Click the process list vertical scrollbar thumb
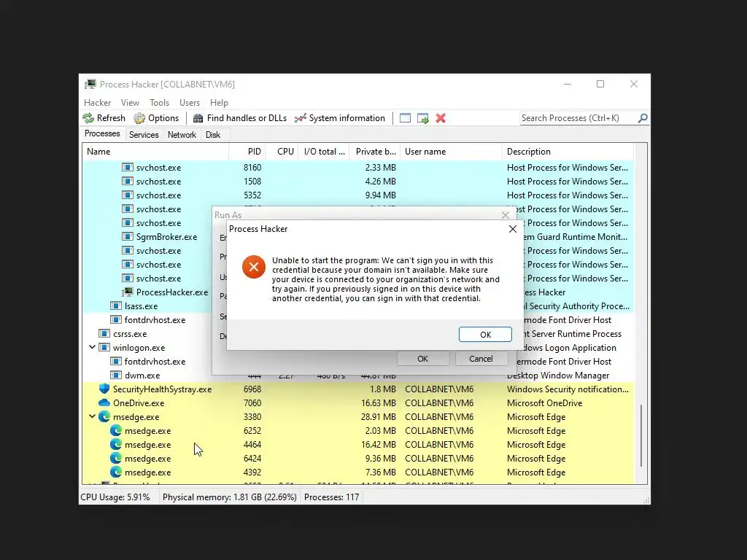The width and height of the screenshot is (747, 560). (641, 436)
